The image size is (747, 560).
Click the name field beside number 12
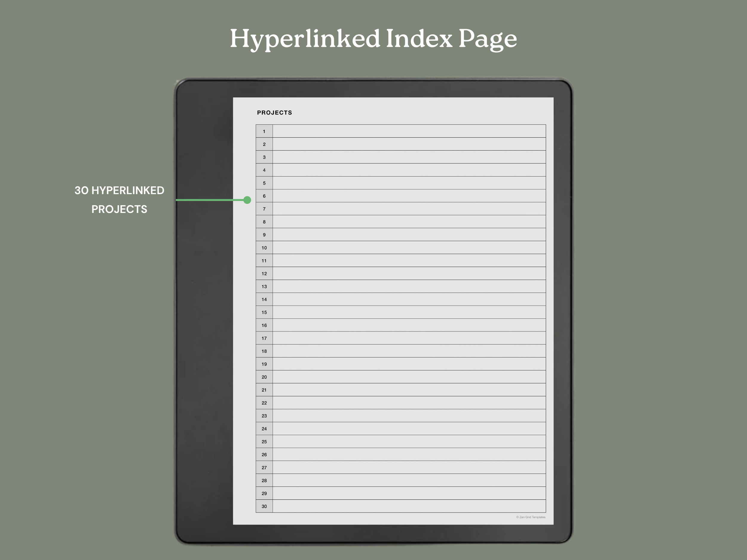409,274
